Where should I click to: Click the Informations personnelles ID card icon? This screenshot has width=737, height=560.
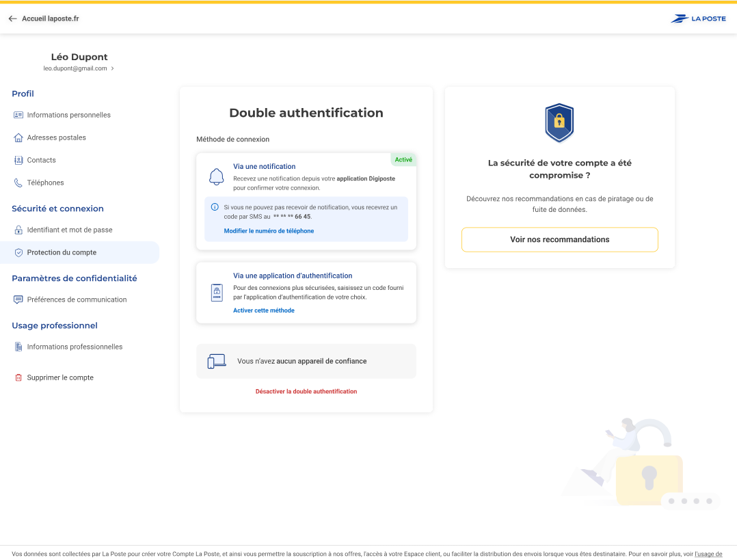[18, 115]
